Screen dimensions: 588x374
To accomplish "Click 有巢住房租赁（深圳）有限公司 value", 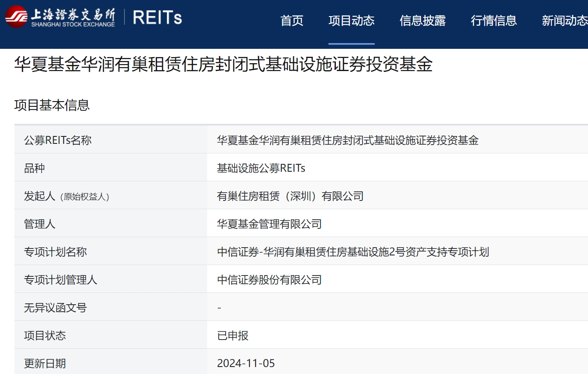I will [290, 196].
